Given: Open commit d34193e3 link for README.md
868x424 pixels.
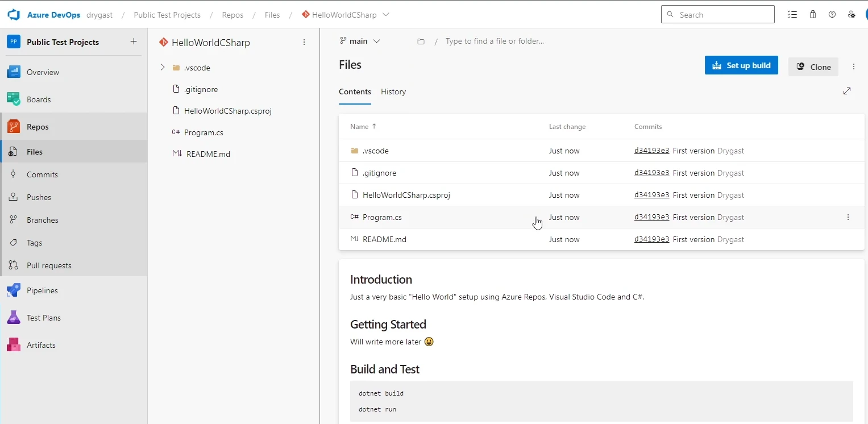Looking at the screenshot, I should coord(651,239).
